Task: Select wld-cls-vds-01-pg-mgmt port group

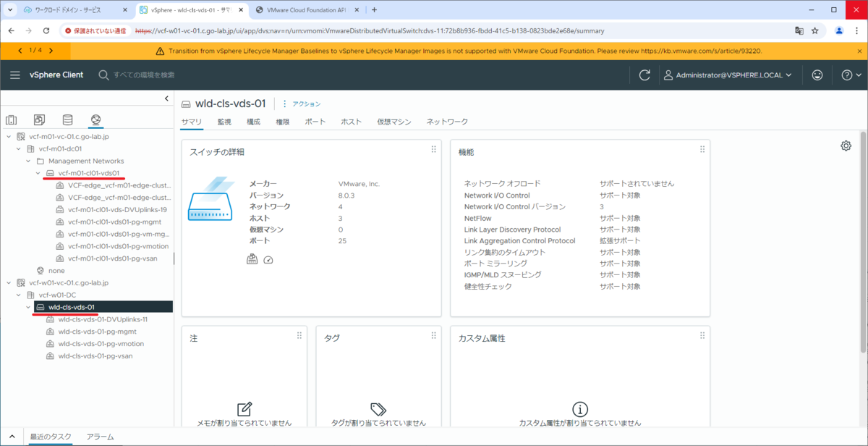Action: 97,332
